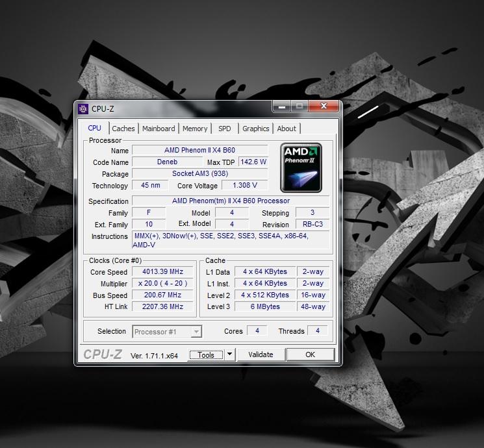This screenshot has width=484, height=448.
Task: Switch to the Caches tab
Action: point(123,129)
